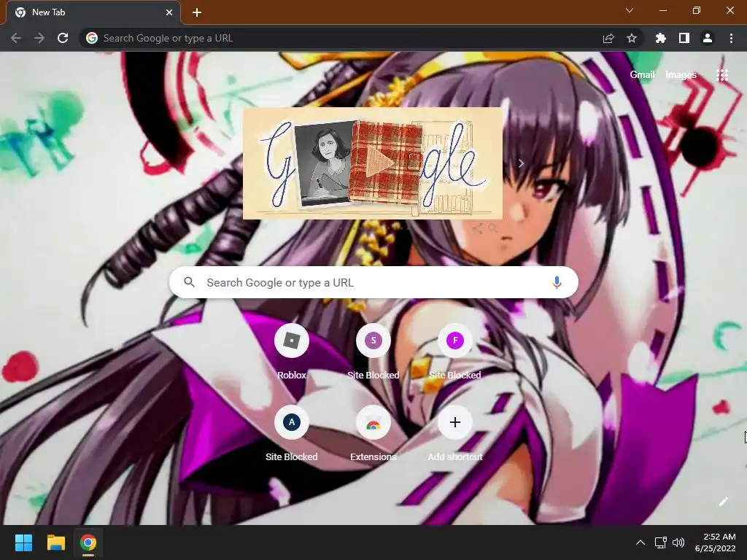The image size is (747, 560).
Task: Open the Extensions puzzle piece menu
Action: tap(660, 38)
